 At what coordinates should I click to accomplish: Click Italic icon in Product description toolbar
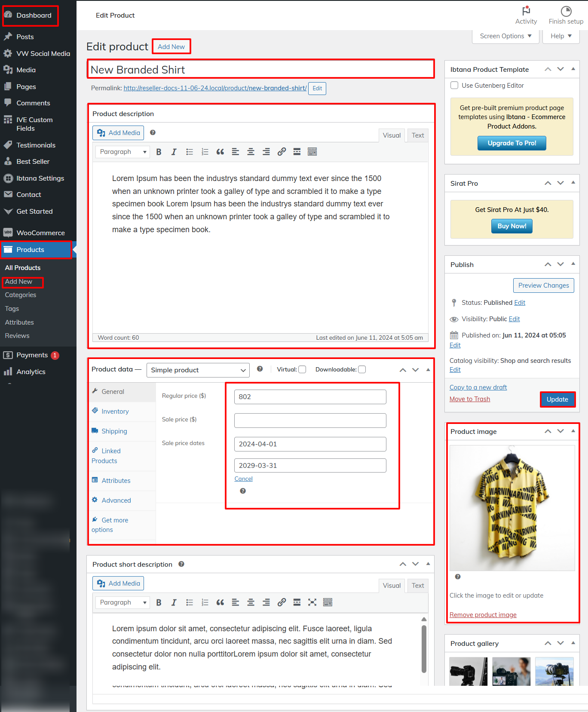[174, 152]
